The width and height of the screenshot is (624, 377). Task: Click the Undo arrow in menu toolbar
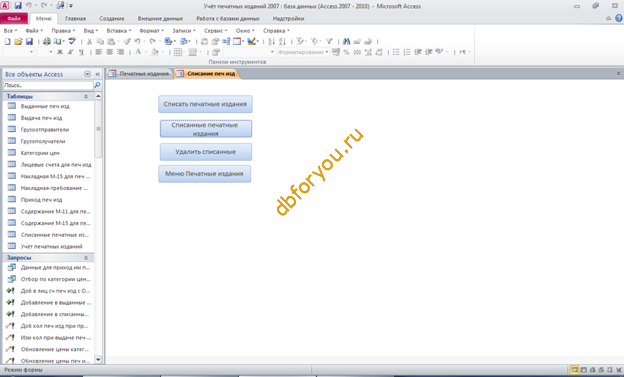tap(137, 41)
